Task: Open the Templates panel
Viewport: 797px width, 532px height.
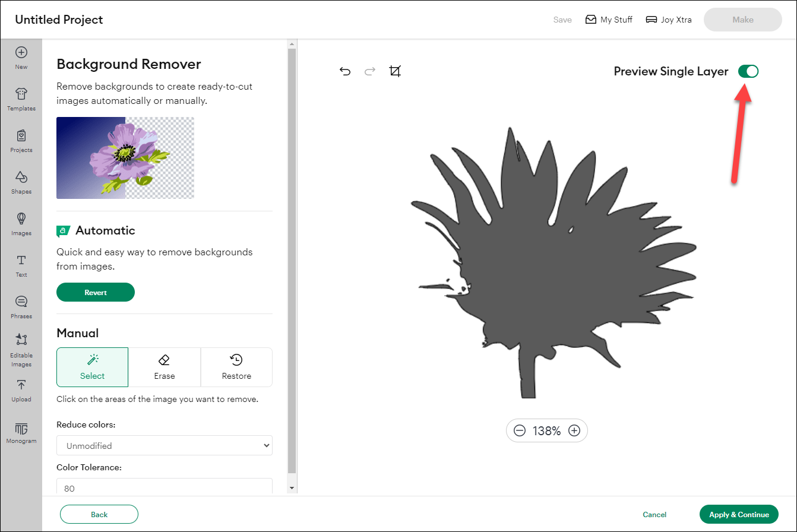Action: tap(21, 98)
